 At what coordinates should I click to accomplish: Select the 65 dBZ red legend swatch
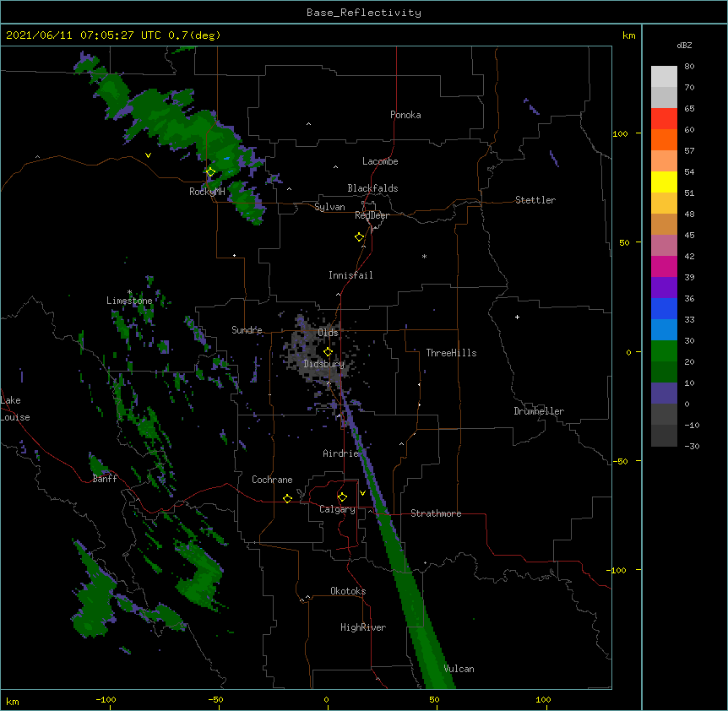tap(664, 119)
